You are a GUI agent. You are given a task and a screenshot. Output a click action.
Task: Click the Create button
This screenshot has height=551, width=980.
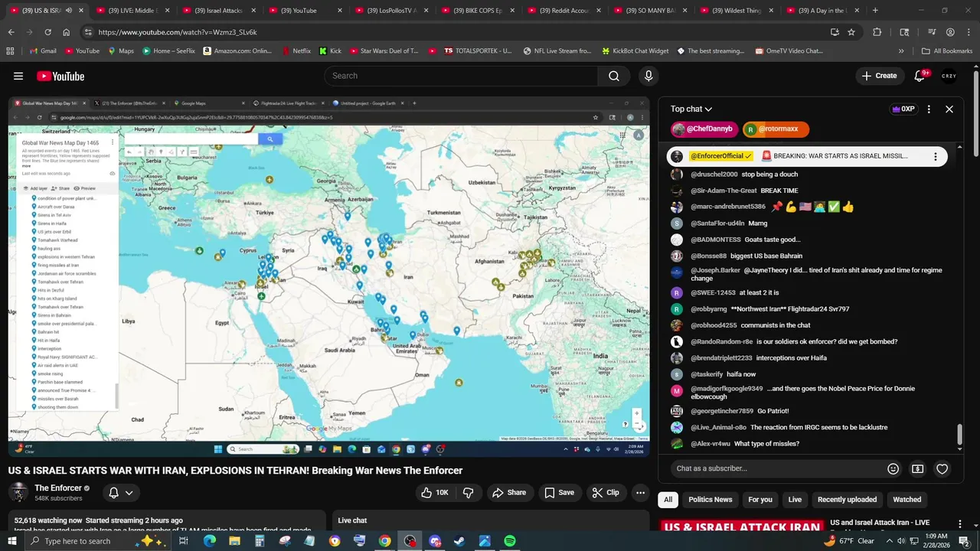(x=879, y=76)
